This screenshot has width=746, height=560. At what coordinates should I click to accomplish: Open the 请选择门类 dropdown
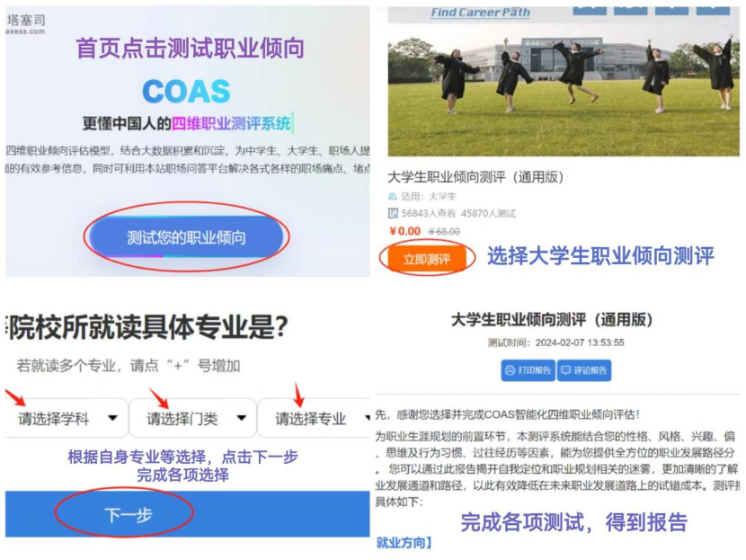[193, 418]
